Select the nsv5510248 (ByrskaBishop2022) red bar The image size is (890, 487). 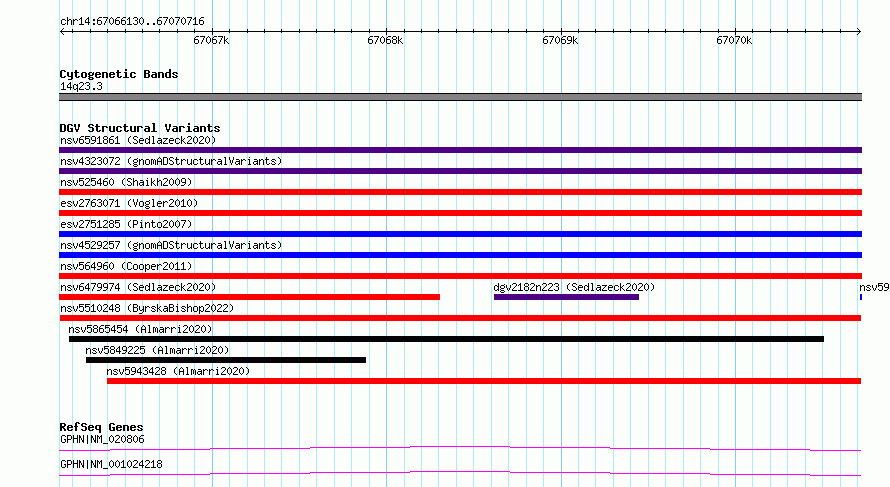[x=460, y=318]
